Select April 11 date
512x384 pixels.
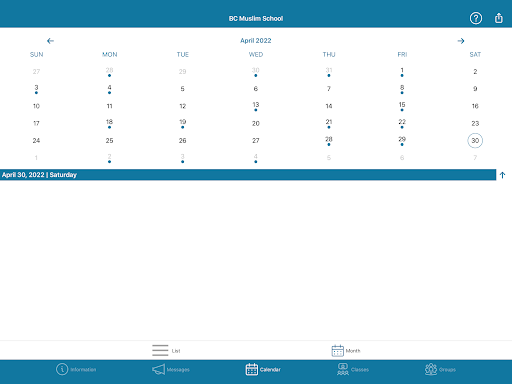[x=109, y=106]
